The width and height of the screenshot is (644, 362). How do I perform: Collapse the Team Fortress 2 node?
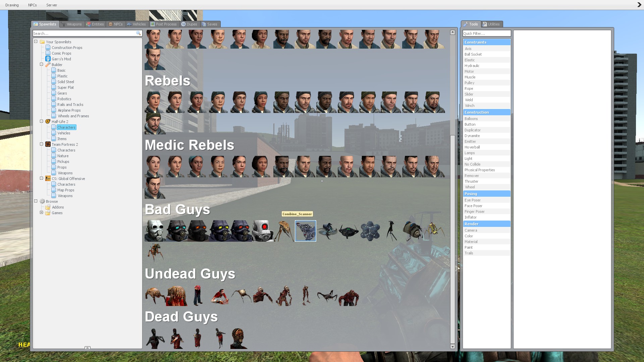click(x=42, y=144)
